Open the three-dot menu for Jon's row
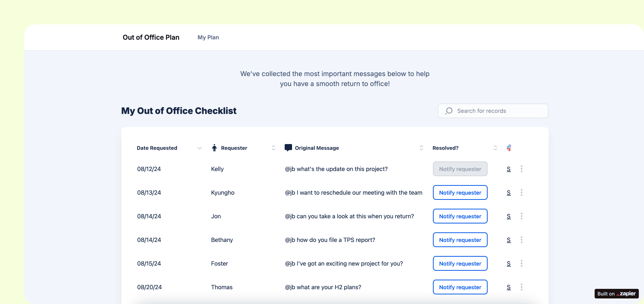Screen dimensions: 644x304 521,216
